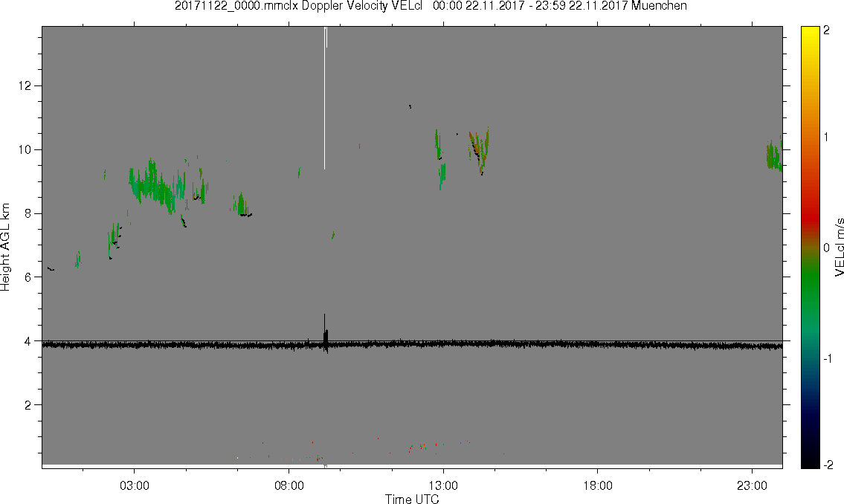
Task: Select the 03:00 time tick label
Action: [x=135, y=485]
